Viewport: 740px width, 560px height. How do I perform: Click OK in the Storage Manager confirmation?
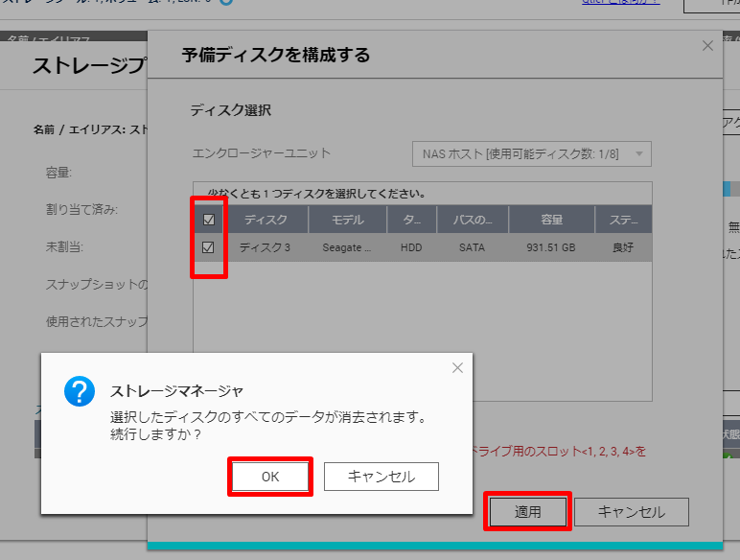coord(270,477)
